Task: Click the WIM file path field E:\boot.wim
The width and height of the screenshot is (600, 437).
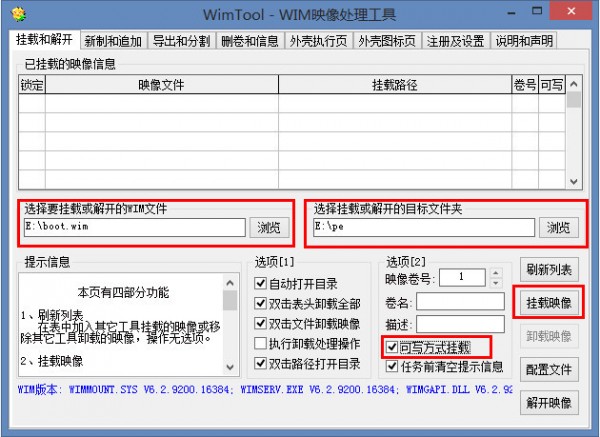Action: [135, 227]
